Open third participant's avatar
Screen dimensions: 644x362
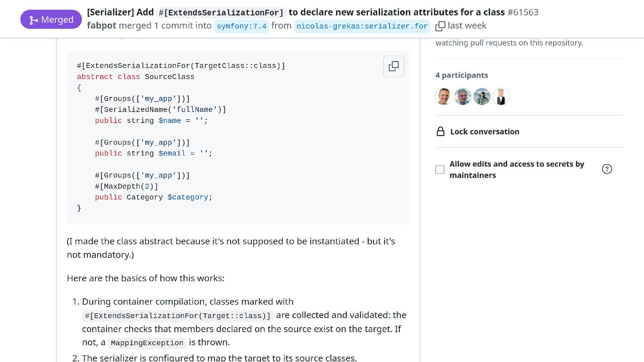coord(482,97)
